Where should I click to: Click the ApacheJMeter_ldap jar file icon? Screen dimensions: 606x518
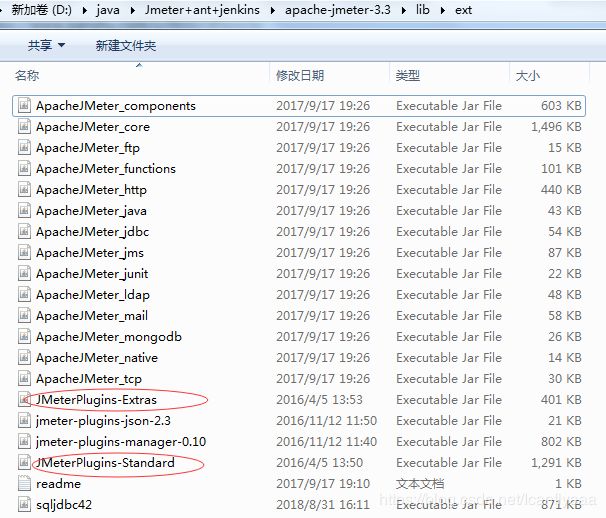[x=24, y=294]
